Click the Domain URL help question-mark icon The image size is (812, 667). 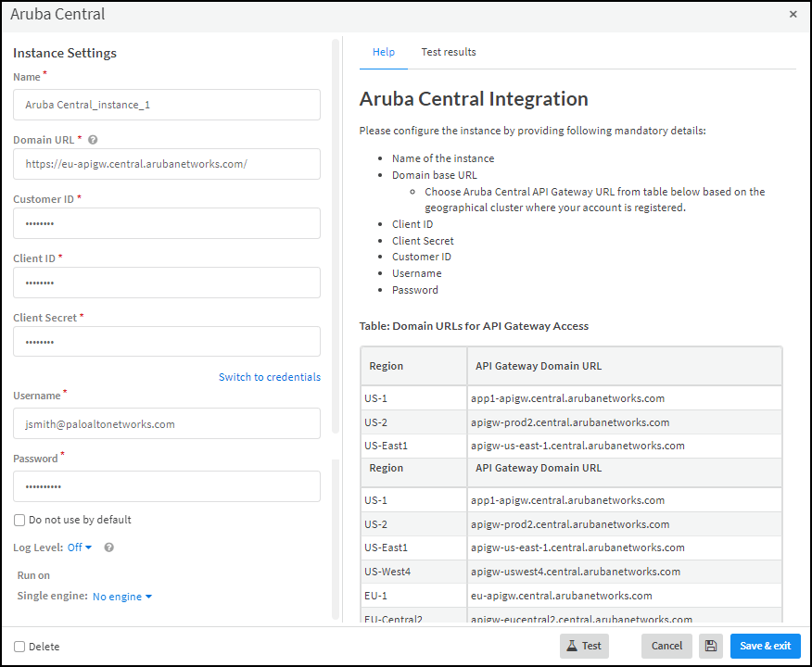tap(93, 140)
